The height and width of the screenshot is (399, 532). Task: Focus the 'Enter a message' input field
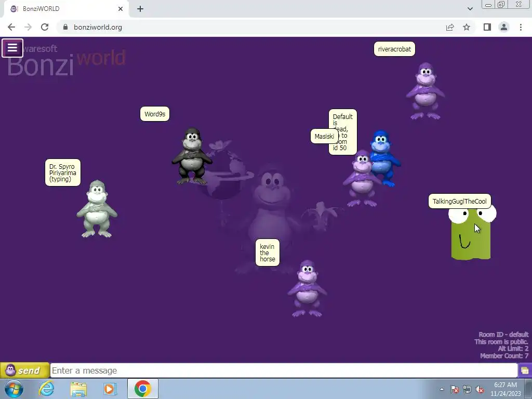click(x=284, y=370)
